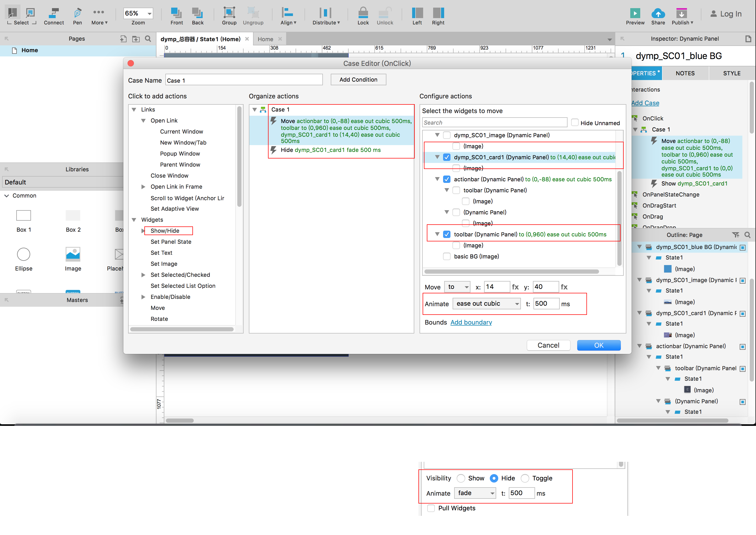
Task: Click Pages panel search icon
Action: (148, 39)
